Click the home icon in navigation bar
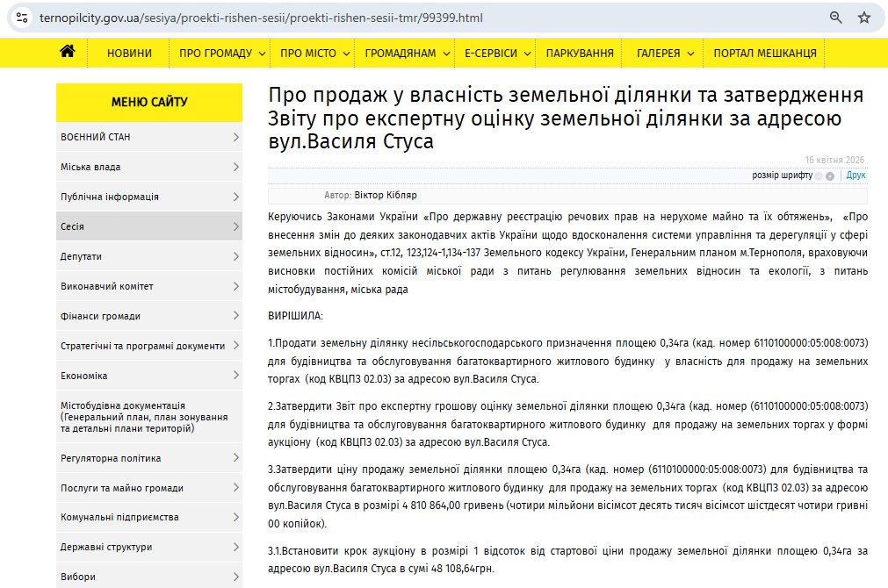 click(x=67, y=53)
